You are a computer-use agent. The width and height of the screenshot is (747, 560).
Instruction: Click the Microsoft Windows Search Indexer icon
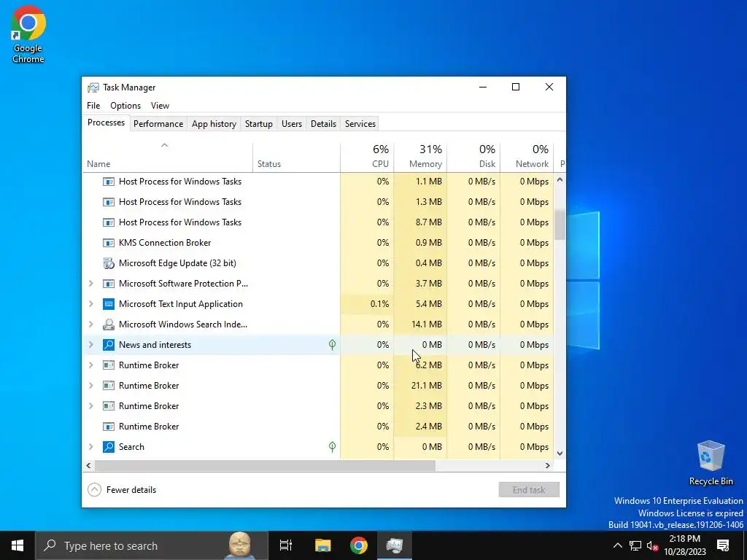[x=109, y=324]
